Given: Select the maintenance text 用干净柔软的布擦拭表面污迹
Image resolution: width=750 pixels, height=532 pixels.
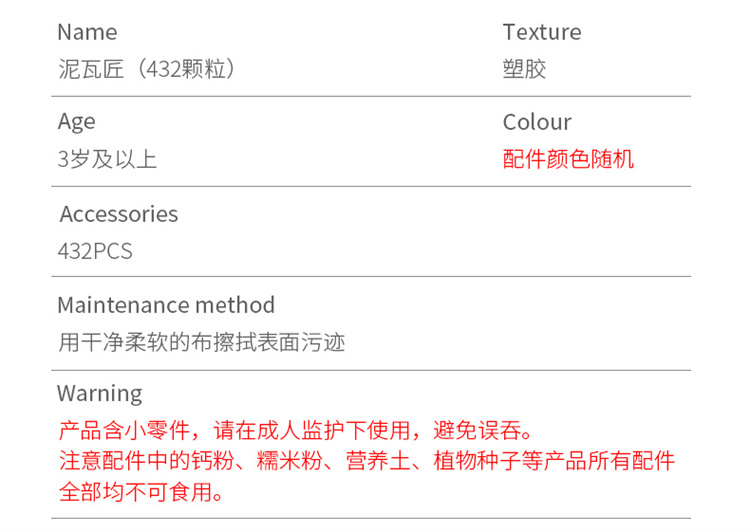Looking at the screenshot, I should coord(202,342).
